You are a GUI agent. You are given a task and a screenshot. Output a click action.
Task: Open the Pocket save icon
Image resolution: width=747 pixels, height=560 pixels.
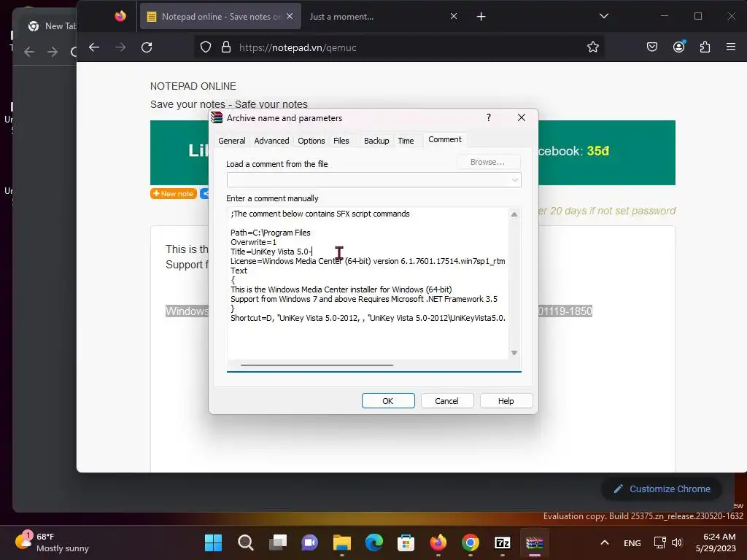(651, 47)
